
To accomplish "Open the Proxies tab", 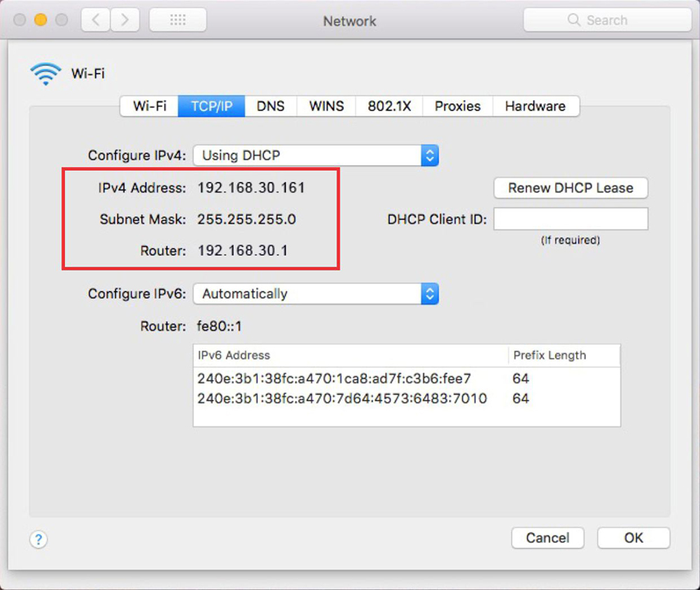I will click(457, 106).
